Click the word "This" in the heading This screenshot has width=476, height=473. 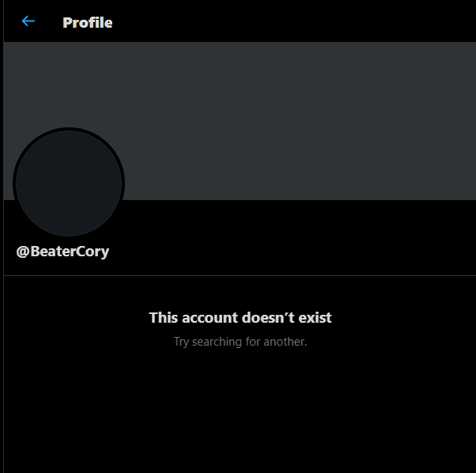click(164, 317)
